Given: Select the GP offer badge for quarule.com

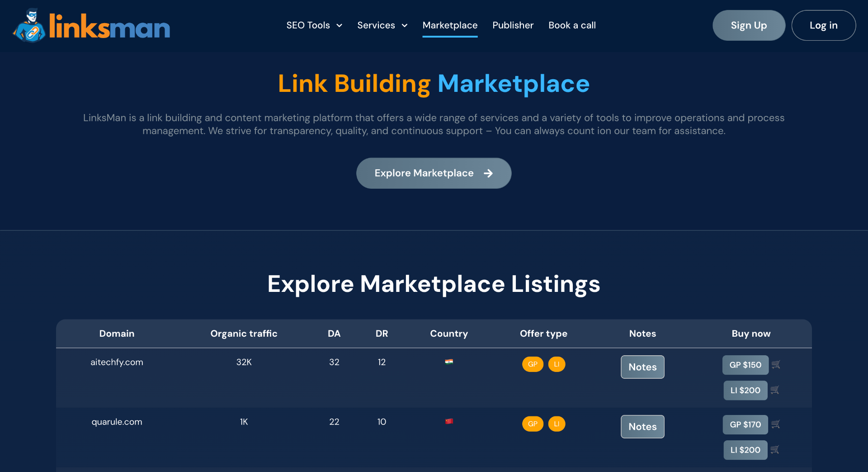Looking at the screenshot, I should 533,424.
